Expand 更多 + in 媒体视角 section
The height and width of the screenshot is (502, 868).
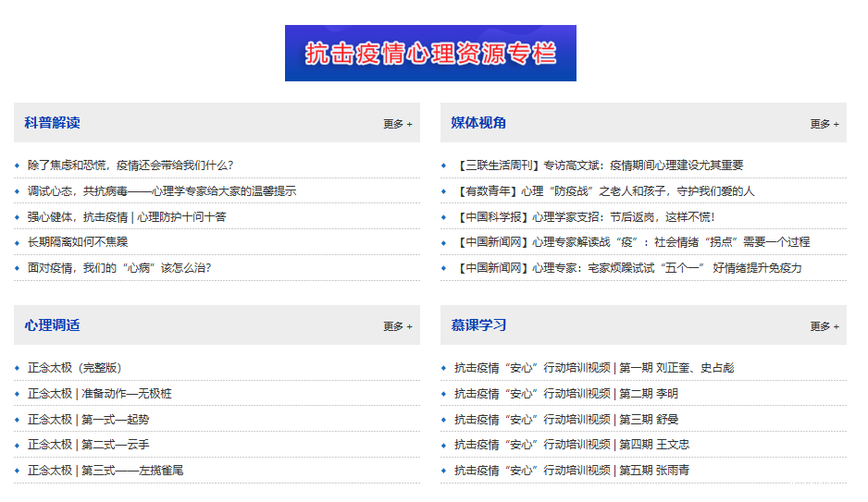(825, 124)
